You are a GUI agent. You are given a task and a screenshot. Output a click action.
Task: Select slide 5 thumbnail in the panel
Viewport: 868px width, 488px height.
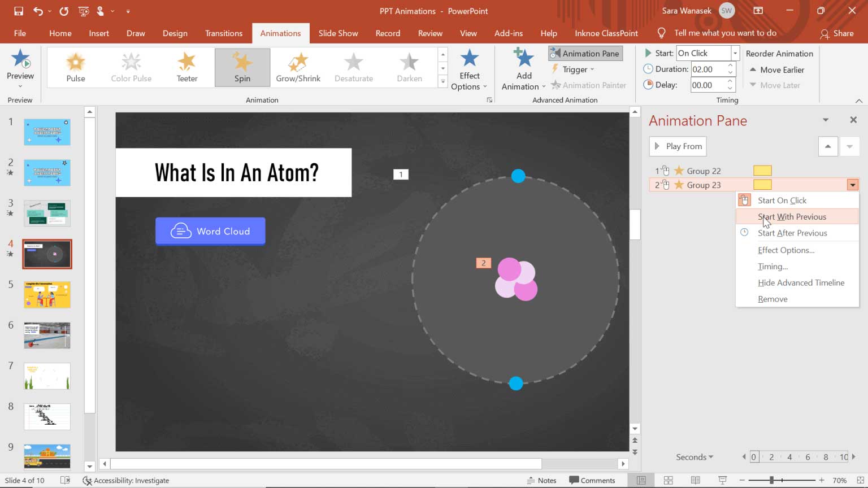(x=47, y=294)
